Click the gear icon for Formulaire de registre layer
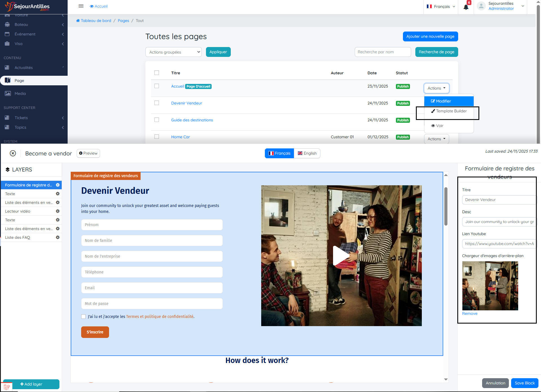Image resolution: width=541 pixels, height=392 pixels. point(58,185)
